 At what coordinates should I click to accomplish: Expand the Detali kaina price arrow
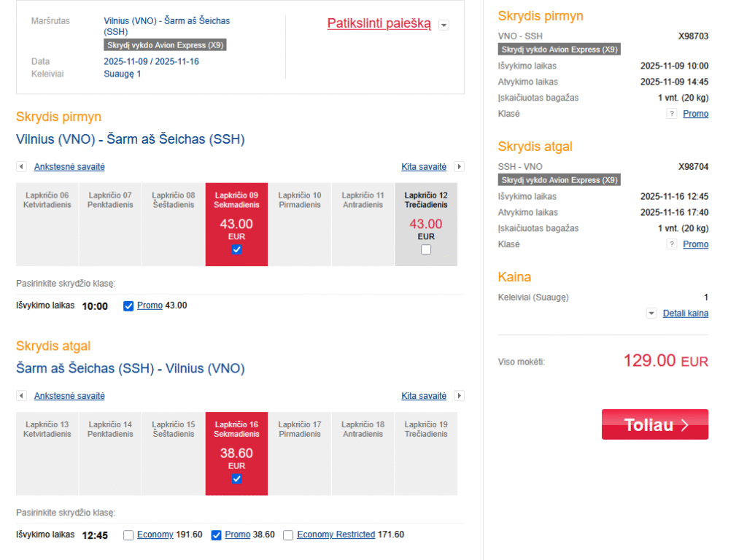tap(651, 314)
